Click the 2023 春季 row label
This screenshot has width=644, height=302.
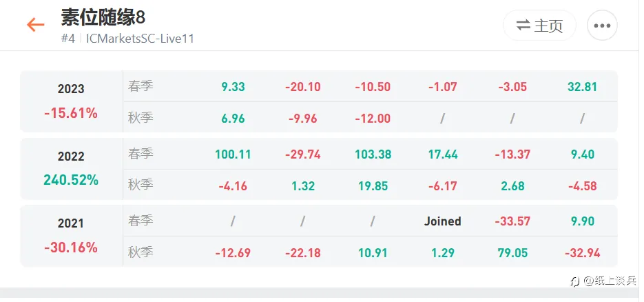tap(141, 86)
